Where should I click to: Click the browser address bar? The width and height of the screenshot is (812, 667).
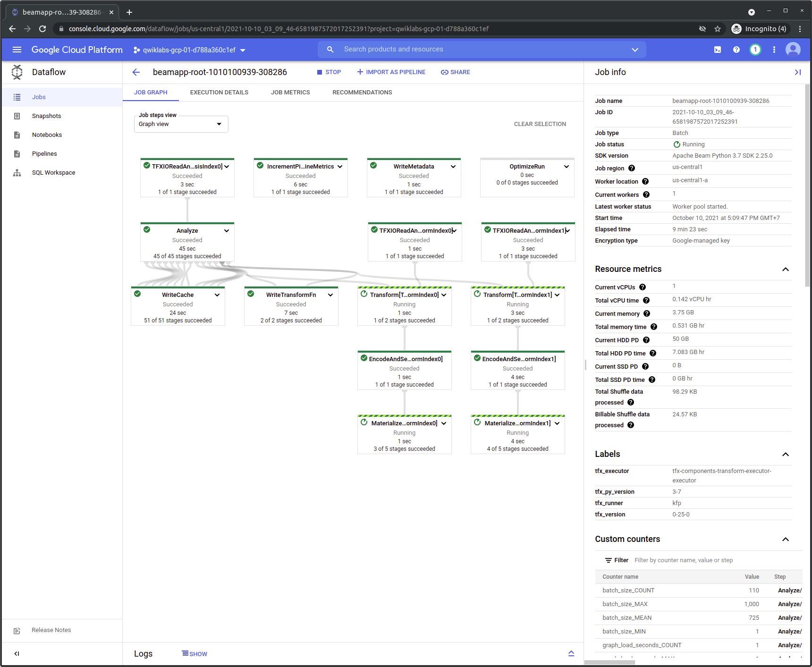(x=378, y=29)
